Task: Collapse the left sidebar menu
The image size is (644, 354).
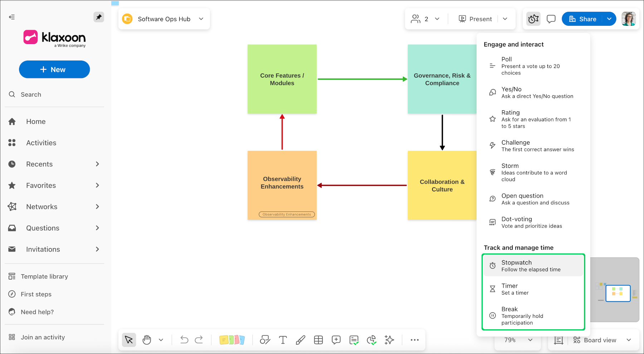Action: pos(12,17)
